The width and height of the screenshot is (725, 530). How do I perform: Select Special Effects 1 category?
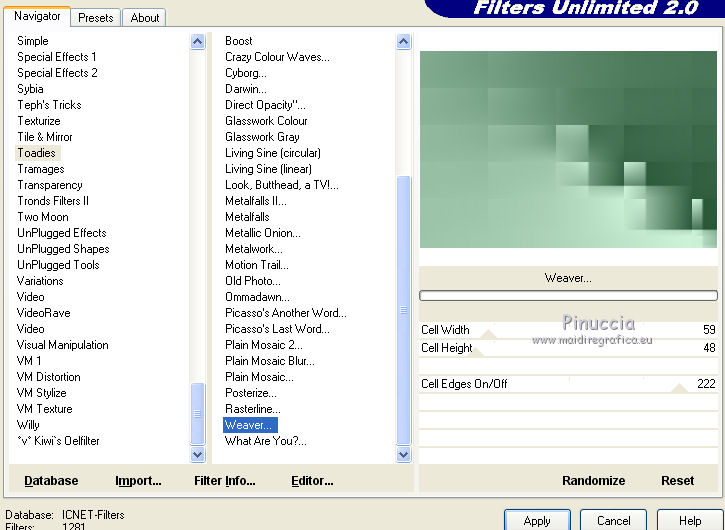click(x=56, y=57)
